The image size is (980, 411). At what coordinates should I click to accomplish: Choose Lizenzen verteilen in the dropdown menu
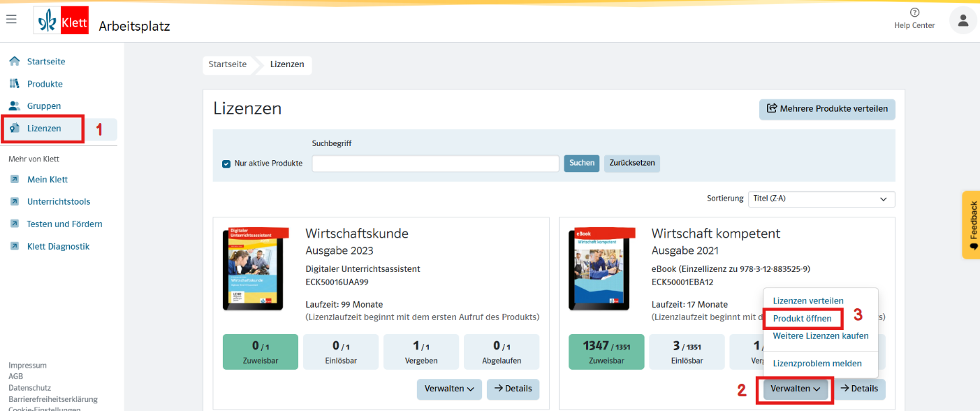tap(807, 301)
